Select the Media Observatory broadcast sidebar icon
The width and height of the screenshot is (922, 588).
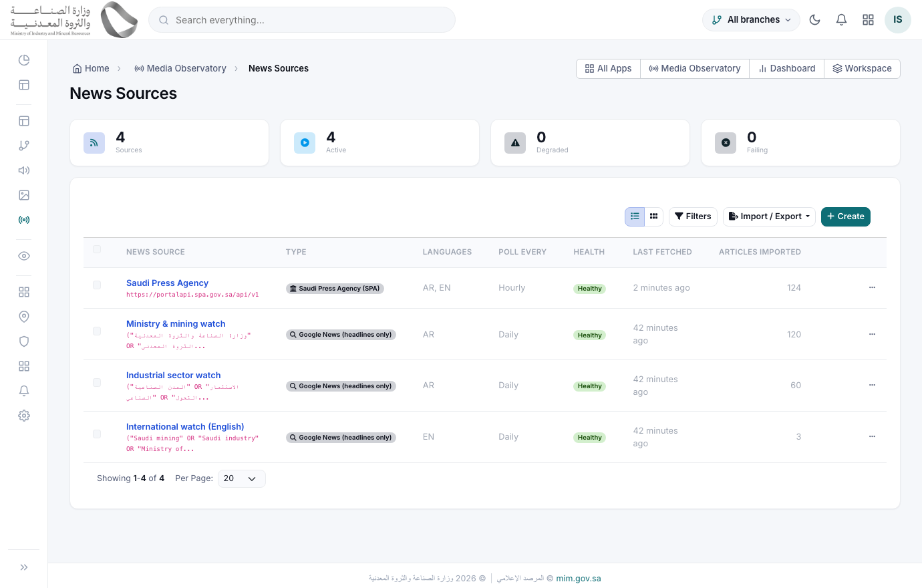pyautogui.click(x=24, y=220)
